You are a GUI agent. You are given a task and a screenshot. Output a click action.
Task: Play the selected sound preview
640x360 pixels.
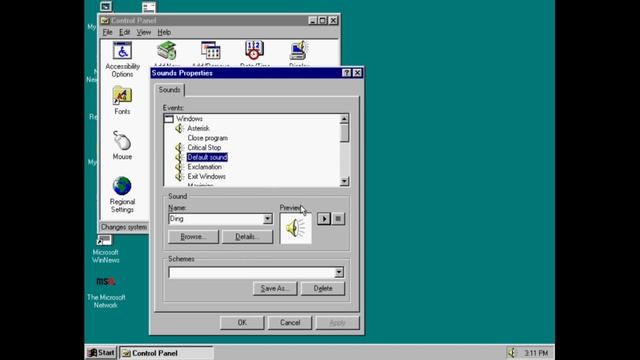coord(324,219)
